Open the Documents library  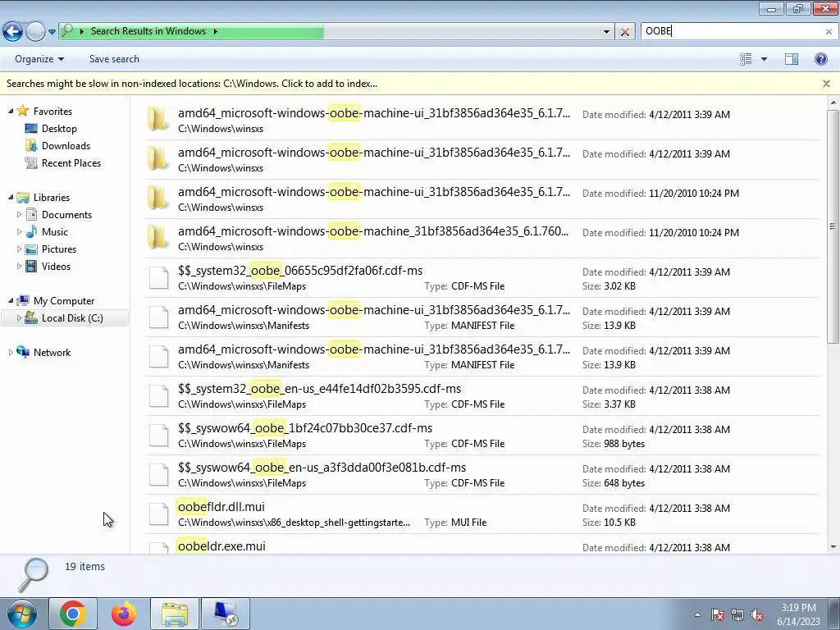(66, 215)
